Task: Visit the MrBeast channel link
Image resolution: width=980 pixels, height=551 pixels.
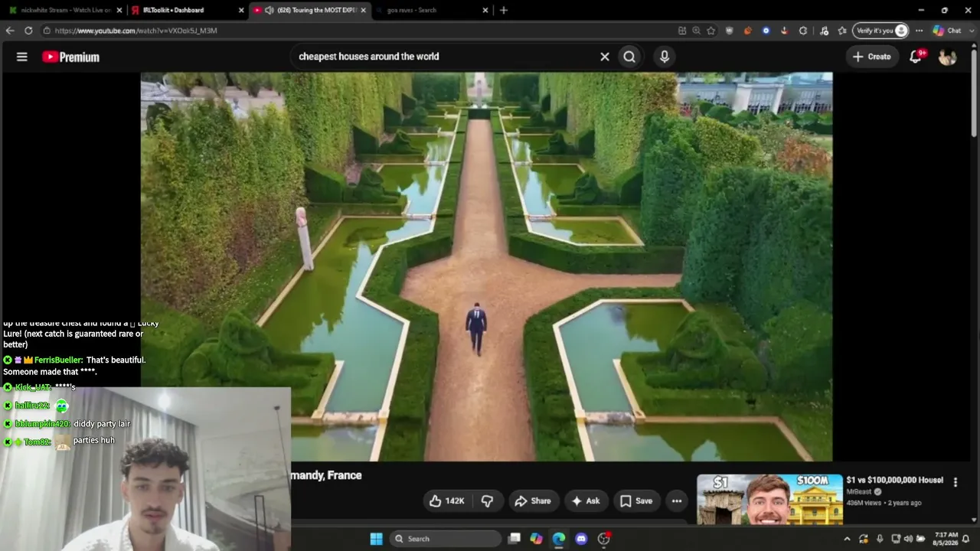Action: click(x=860, y=491)
